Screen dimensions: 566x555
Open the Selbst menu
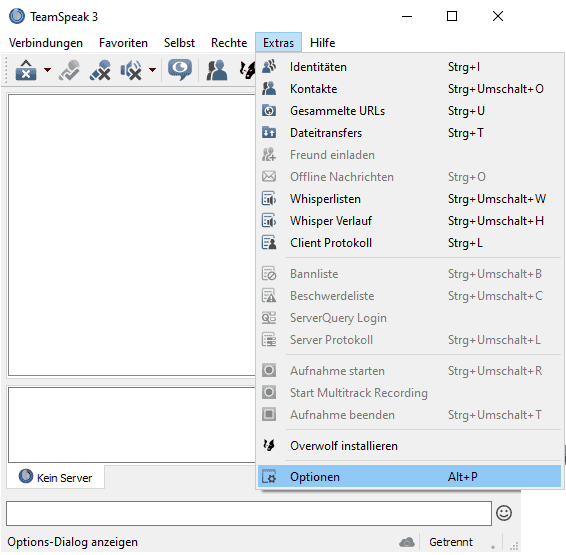(x=179, y=43)
